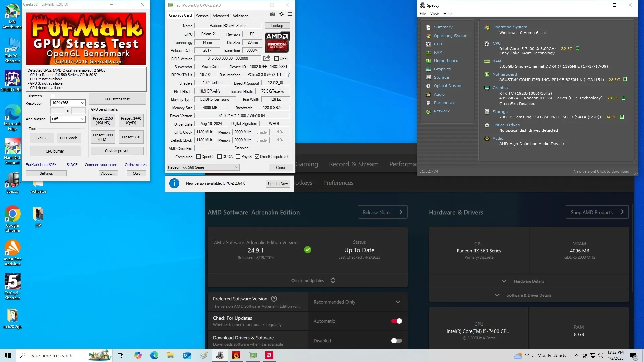
Task: Click the BIOS share/export icon in GPU-Z
Action: [x=267, y=58]
